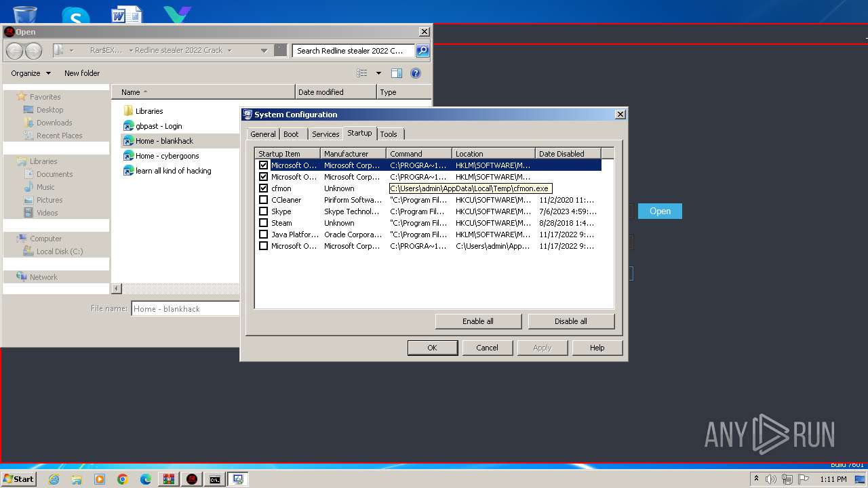Open Desktop under Favorites
The image size is (868, 488).
click(x=50, y=110)
